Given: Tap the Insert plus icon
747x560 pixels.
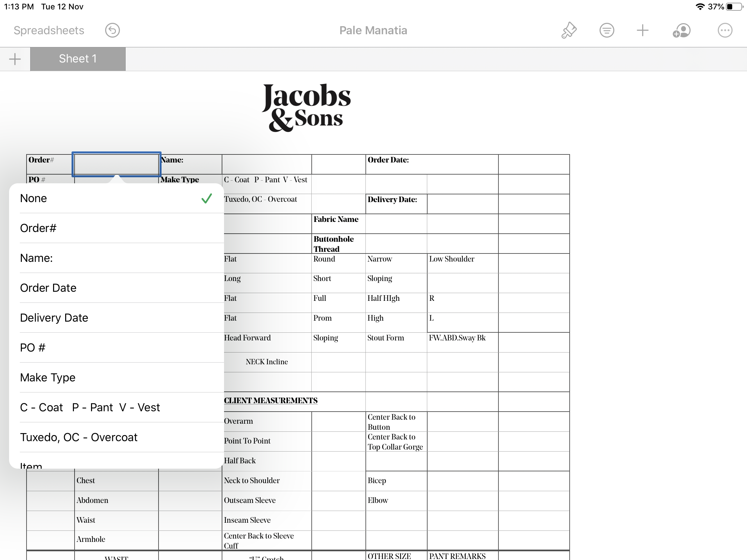Looking at the screenshot, I should pos(642,30).
